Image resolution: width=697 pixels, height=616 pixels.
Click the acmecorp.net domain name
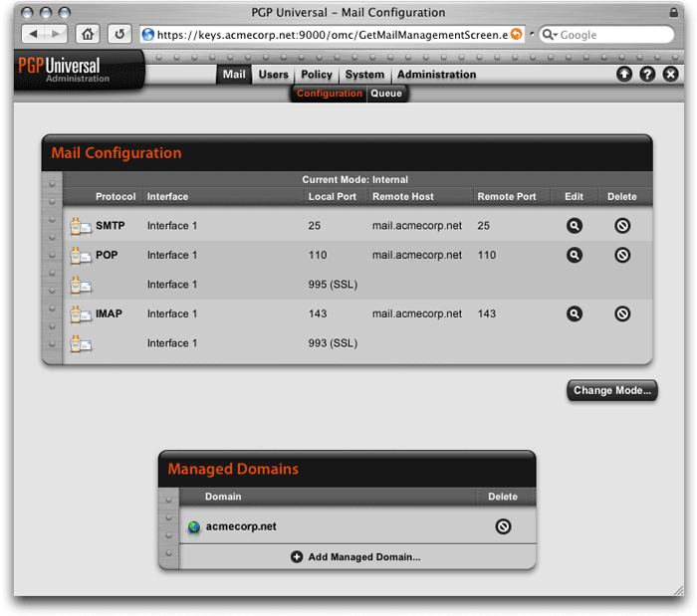[x=241, y=526]
